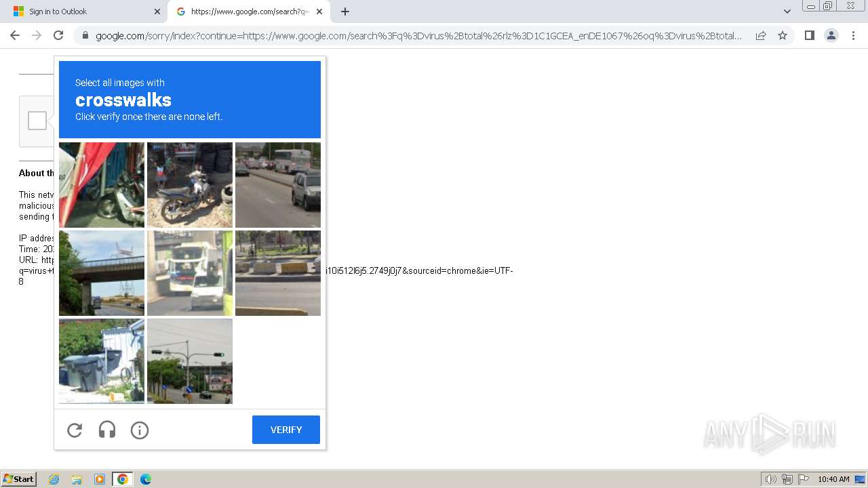
Task: Open Chrome three-dot menu
Action: 853,35
